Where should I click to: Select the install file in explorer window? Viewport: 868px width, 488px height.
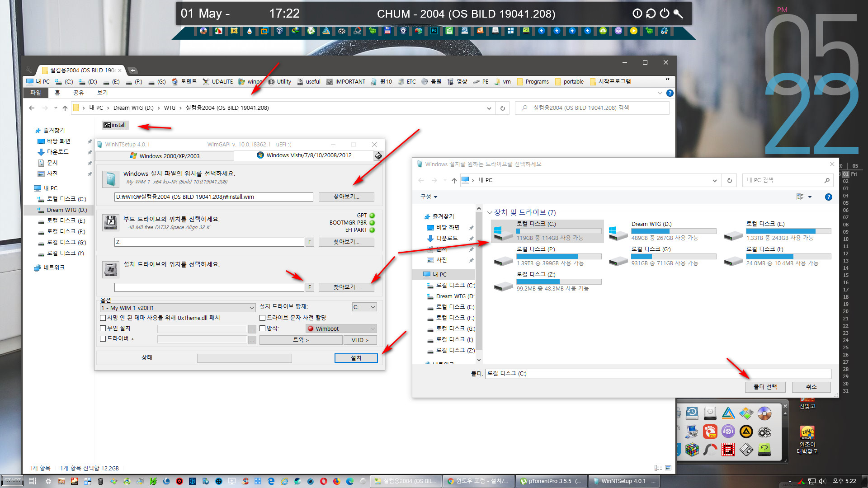[115, 125]
